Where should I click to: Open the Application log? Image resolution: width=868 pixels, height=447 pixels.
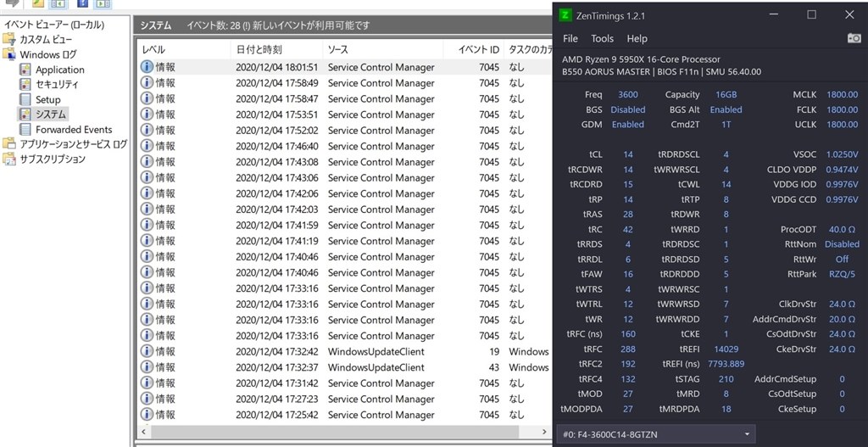pyautogui.click(x=60, y=70)
